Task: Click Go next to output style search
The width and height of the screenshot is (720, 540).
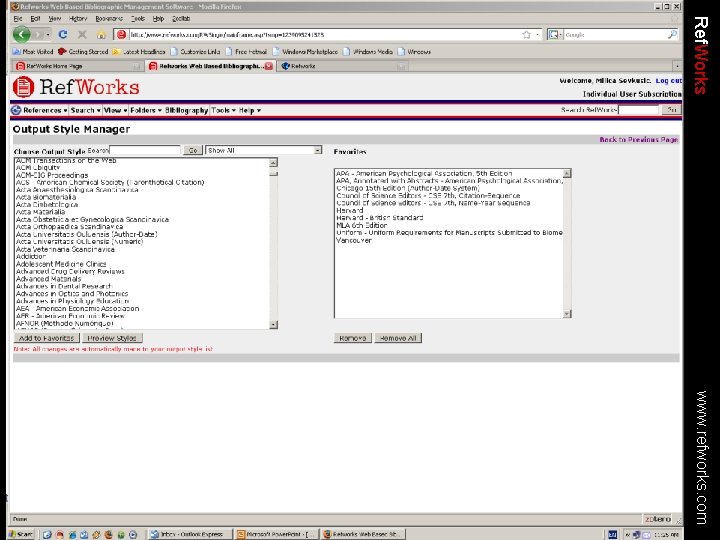Action: point(193,150)
